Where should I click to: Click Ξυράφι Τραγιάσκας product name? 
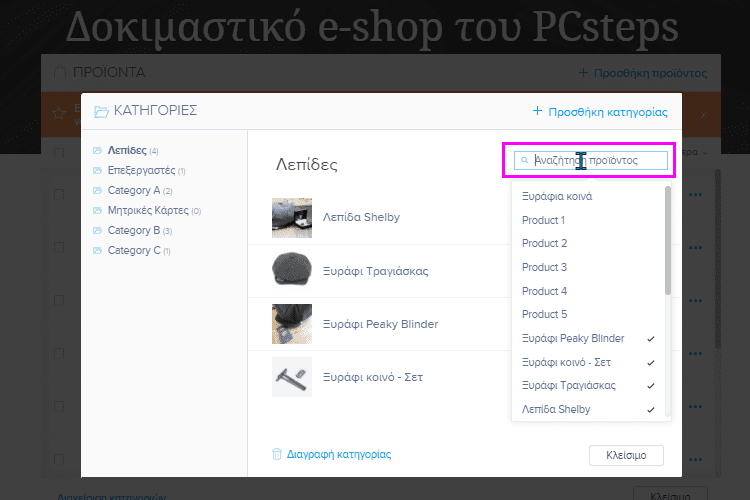[375, 271]
